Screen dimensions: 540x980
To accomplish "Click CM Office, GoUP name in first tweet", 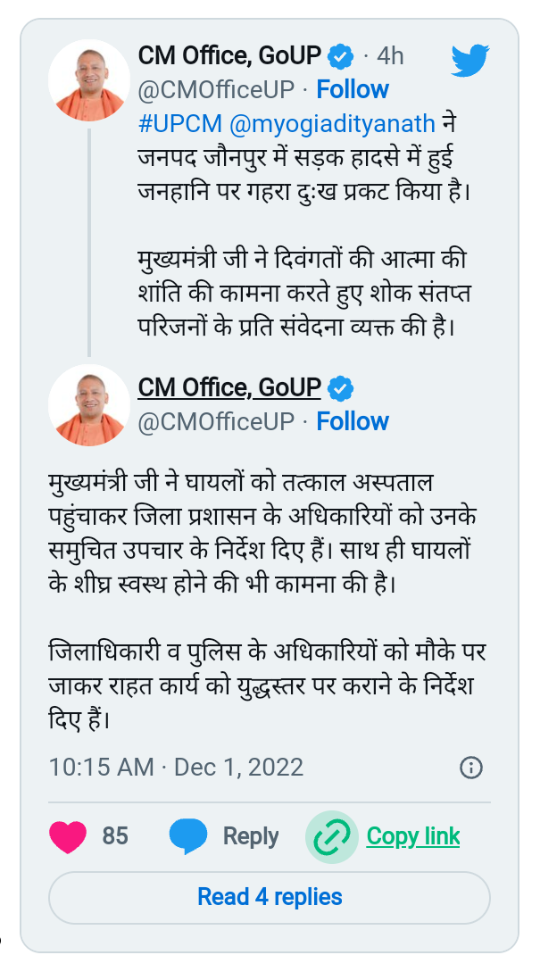I will coord(229,56).
